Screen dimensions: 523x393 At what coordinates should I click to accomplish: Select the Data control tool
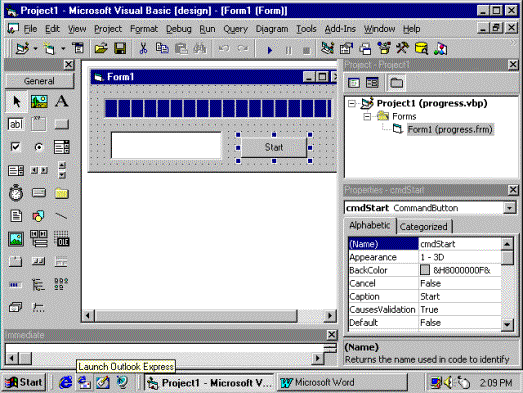pyautogui.click(x=39, y=239)
